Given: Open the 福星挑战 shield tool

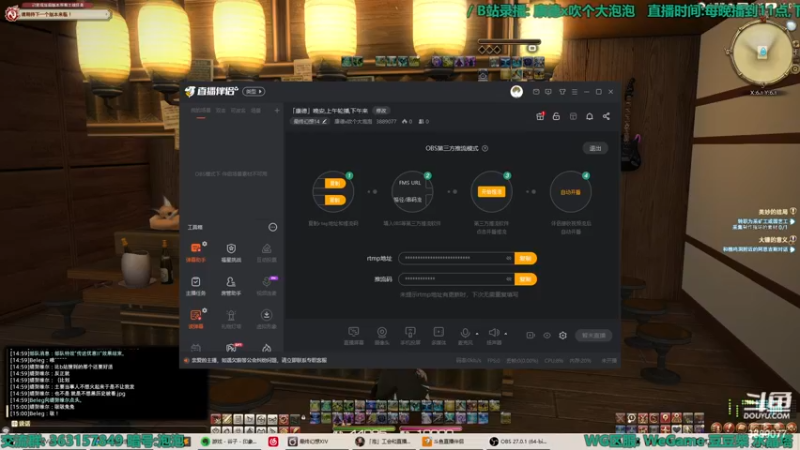Looking at the screenshot, I should point(231,252).
